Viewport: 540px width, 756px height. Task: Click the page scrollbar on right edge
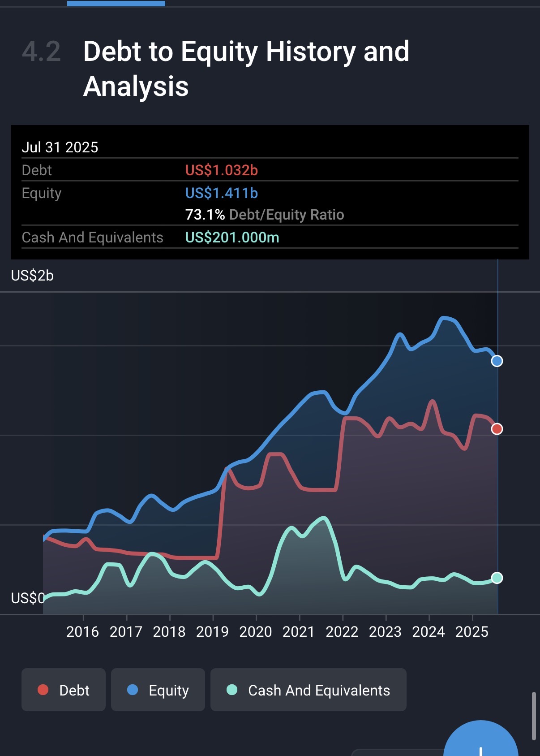point(533,716)
